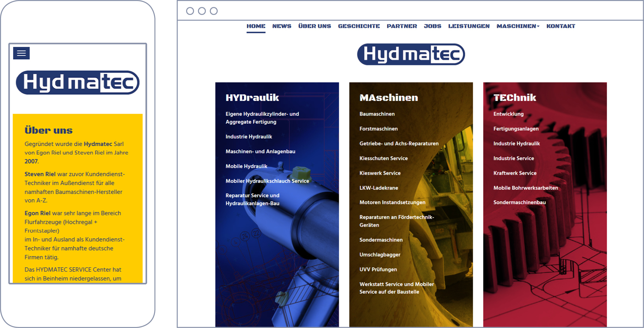Open Motoren Instandsetzungen link
Screen dimensions: 644x328
click(x=393, y=202)
